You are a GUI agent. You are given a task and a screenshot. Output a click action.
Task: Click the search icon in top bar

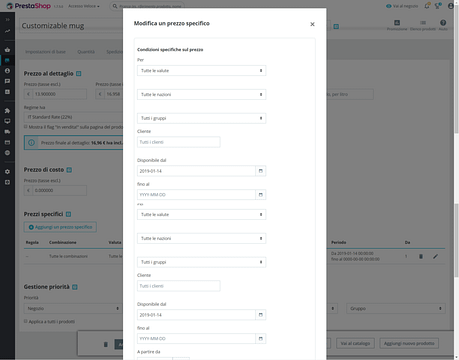pyautogui.click(x=115, y=6)
